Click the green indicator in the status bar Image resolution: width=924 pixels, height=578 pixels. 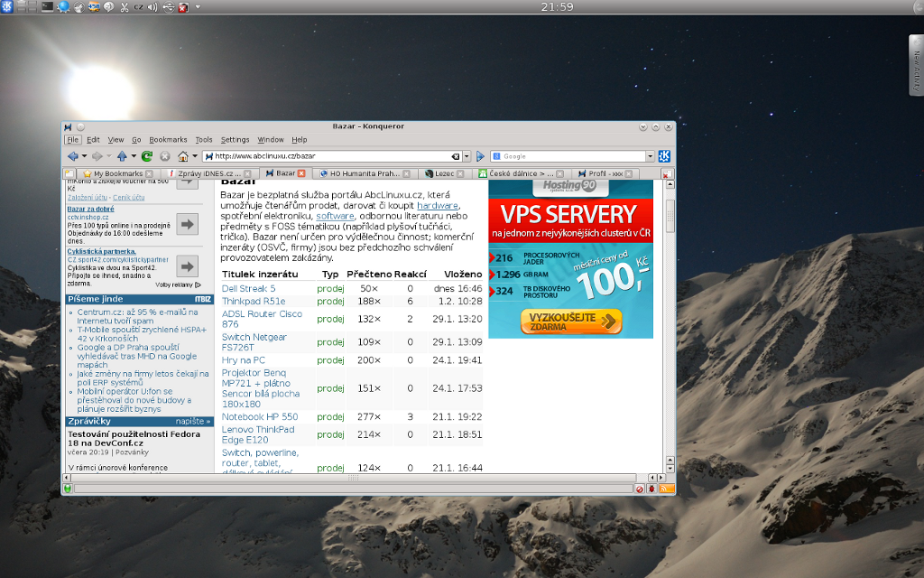(x=67, y=489)
